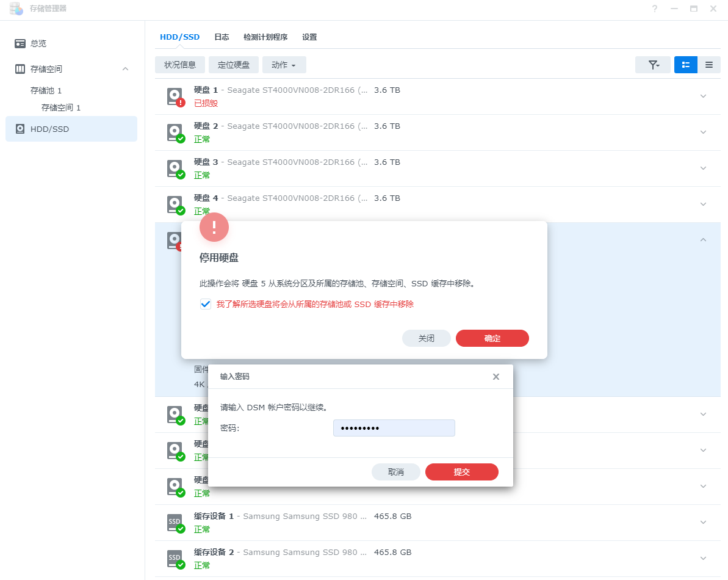Uncheck the disk removal acknowledgment checkbox
The width and height of the screenshot is (728, 580).
click(x=206, y=304)
